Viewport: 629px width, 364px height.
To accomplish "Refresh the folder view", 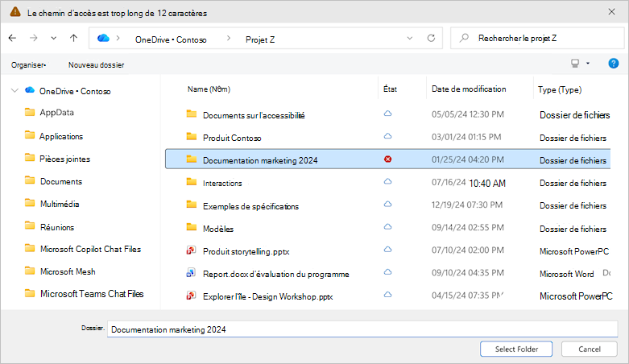I will point(431,38).
